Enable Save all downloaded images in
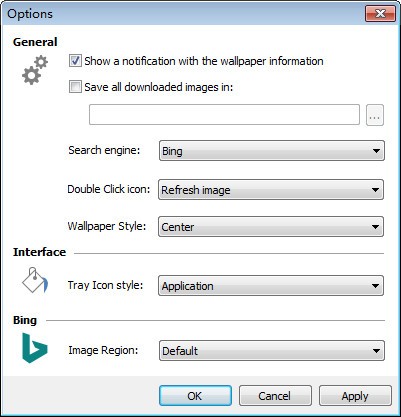Image resolution: width=401 pixels, height=417 pixels. click(75, 87)
